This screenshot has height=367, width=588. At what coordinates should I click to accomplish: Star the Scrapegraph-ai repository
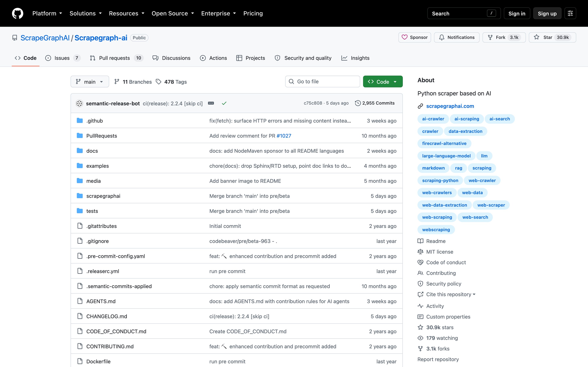point(552,37)
